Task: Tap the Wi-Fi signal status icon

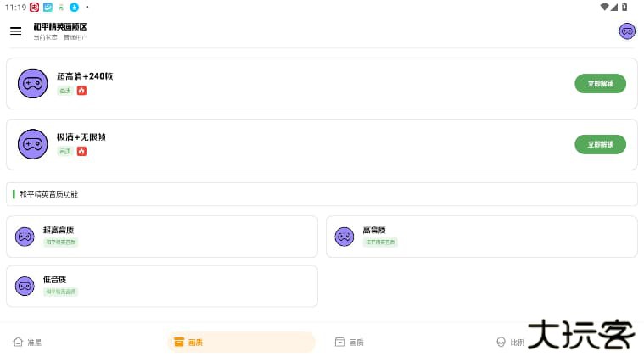Action: [x=604, y=7]
